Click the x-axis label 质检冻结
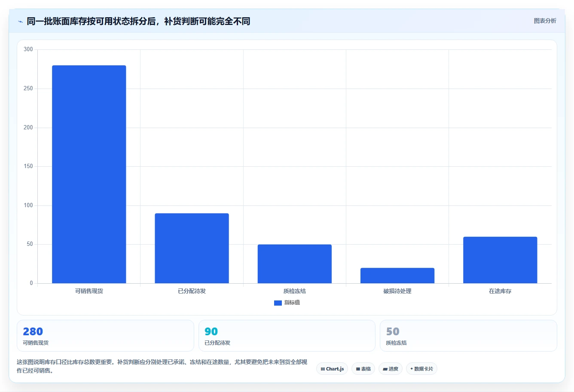The width and height of the screenshot is (574, 392). pyautogui.click(x=294, y=291)
